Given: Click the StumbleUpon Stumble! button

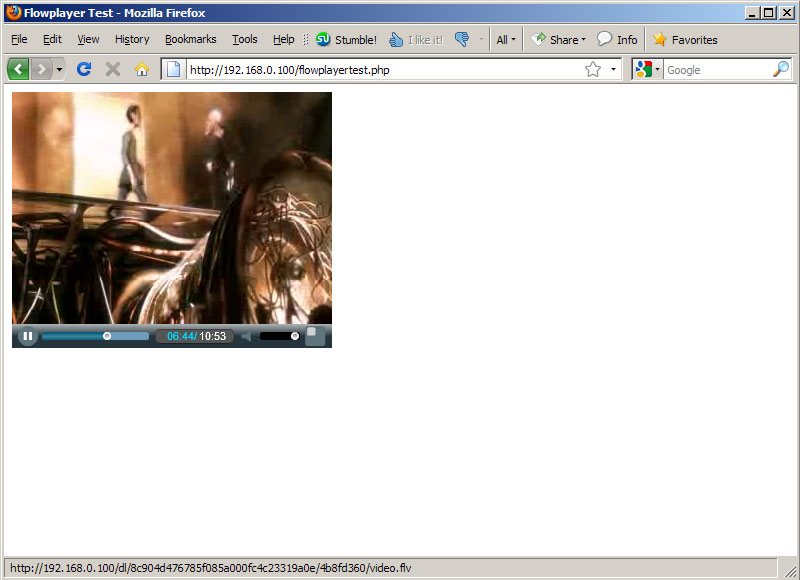Looking at the screenshot, I should pos(346,40).
